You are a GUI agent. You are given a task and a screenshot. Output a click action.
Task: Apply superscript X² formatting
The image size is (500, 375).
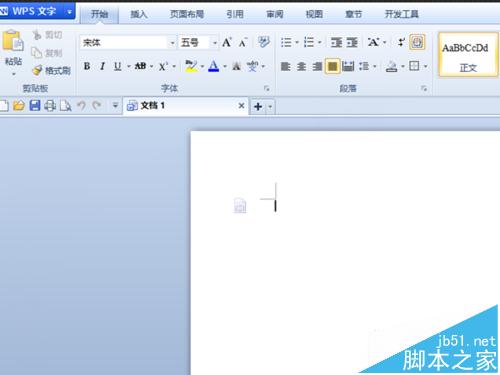point(163,66)
